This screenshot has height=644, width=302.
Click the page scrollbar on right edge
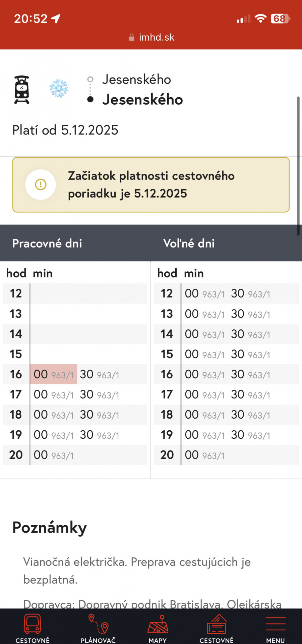click(x=298, y=166)
